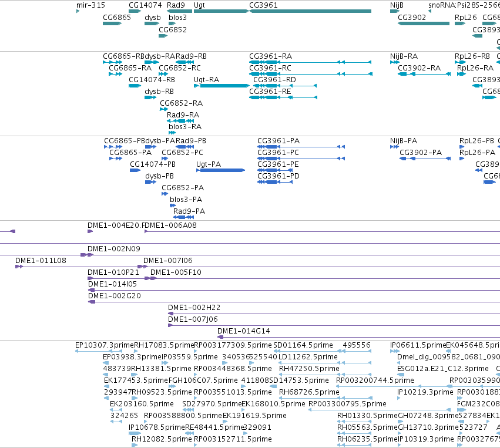Select the mir-315 gene label
500x448 pixels.
pos(90,5)
